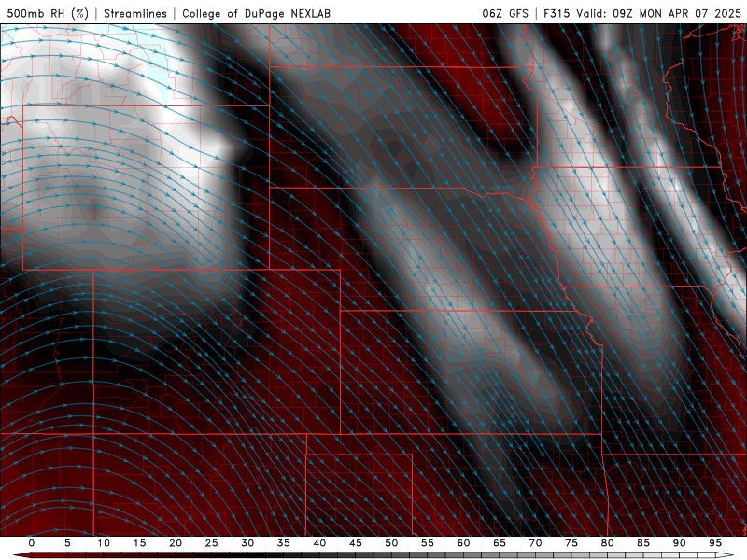The height and width of the screenshot is (560, 747).
Task: Click the colorbar label "90"
Action: [680, 543]
